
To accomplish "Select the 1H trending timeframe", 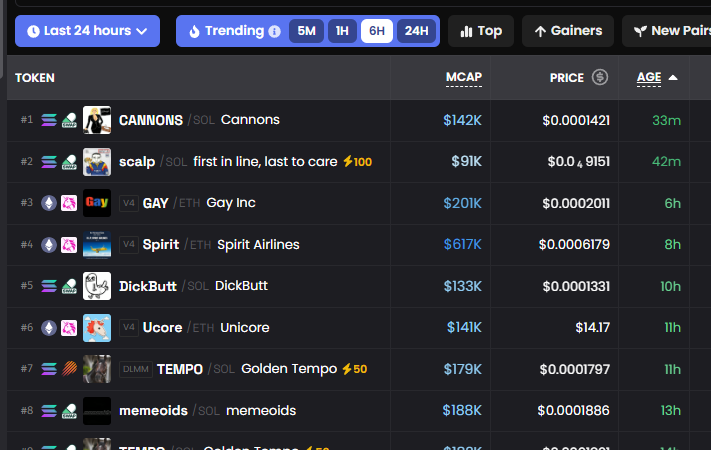I will click(x=342, y=31).
